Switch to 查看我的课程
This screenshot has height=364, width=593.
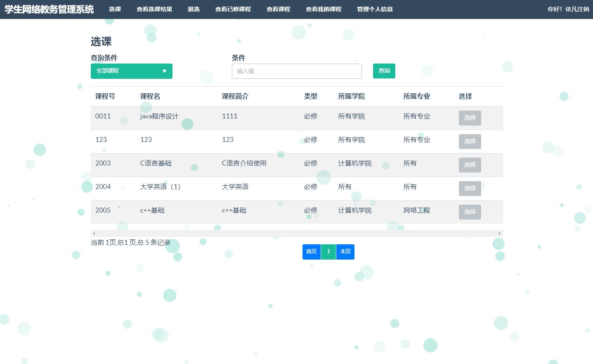(324, 9)
